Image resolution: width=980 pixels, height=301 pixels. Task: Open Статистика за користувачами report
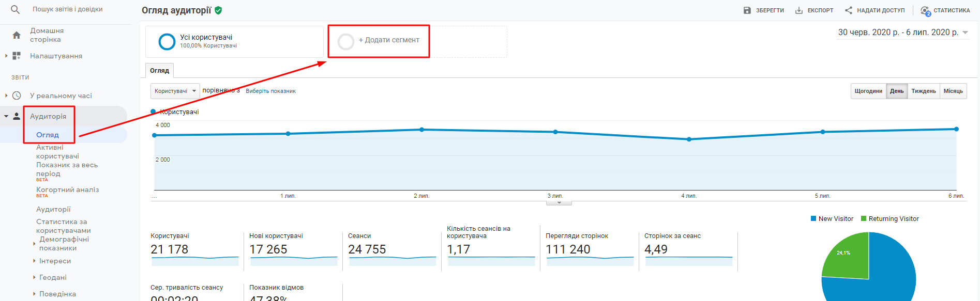(63, 226)
